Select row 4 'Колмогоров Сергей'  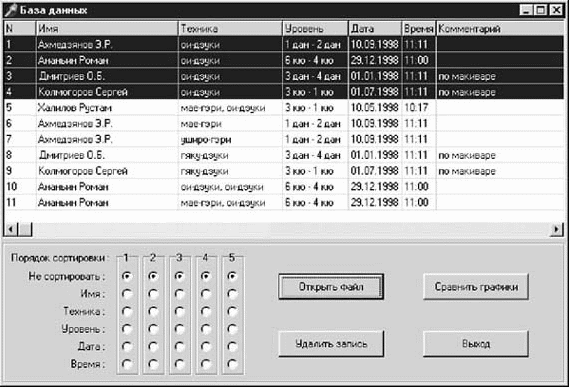(x=284, y=92)
